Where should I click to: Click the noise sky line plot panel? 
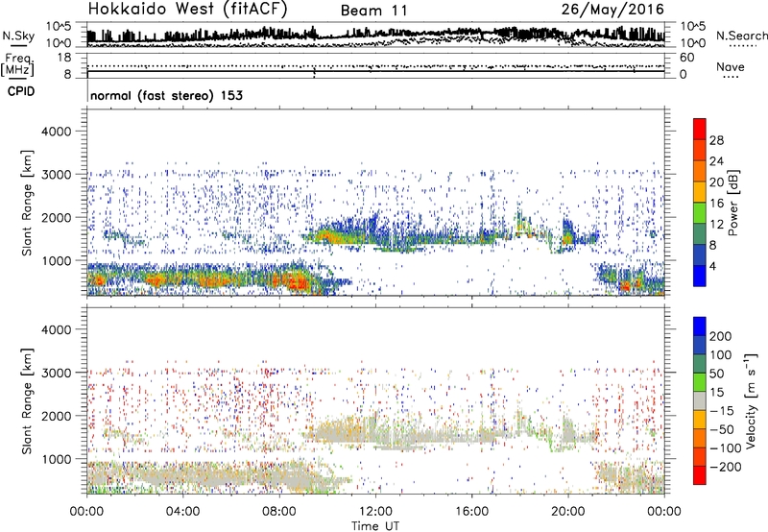(x=375, y=35)
